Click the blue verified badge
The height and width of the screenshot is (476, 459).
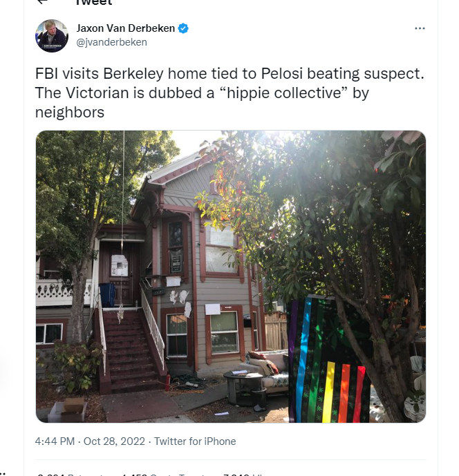click(183, 28)
